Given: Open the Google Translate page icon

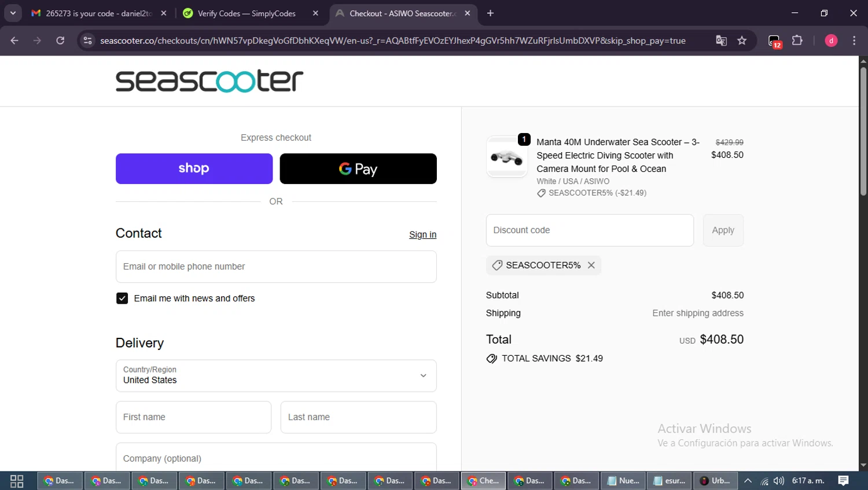Looking at the screenshot, I should pyautogui.click(x=721, y=40).
